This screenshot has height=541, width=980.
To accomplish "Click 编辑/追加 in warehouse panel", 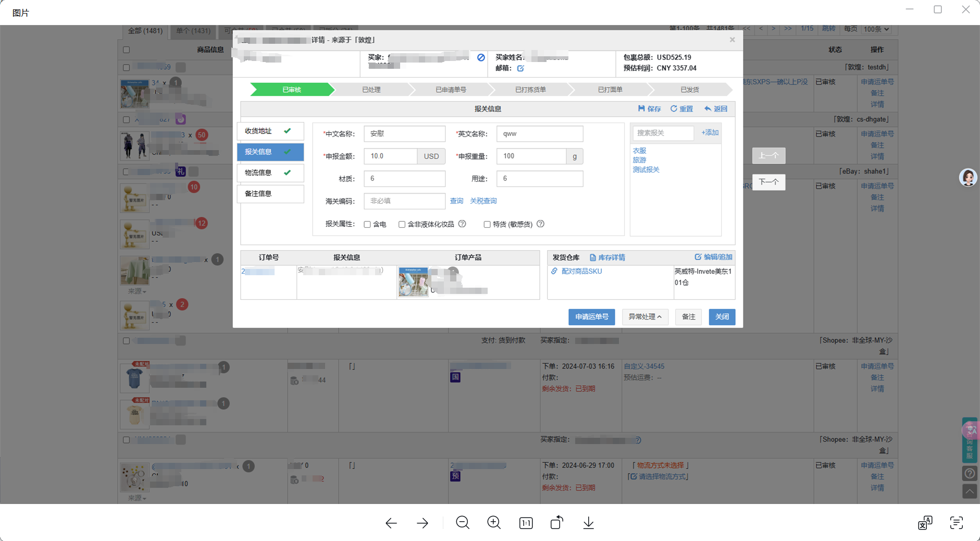I will coord(713,257).
